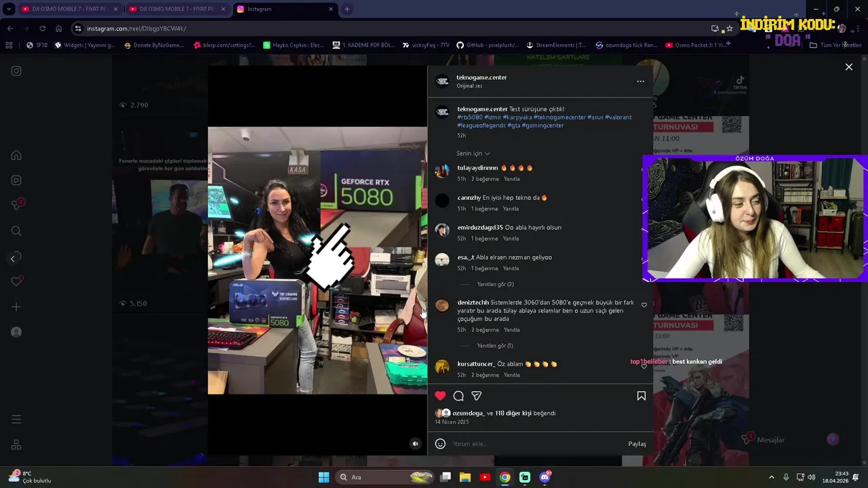The image size is (868, 488).
Task: Open the post's three-dot options menu
Action: pos(640,81)
